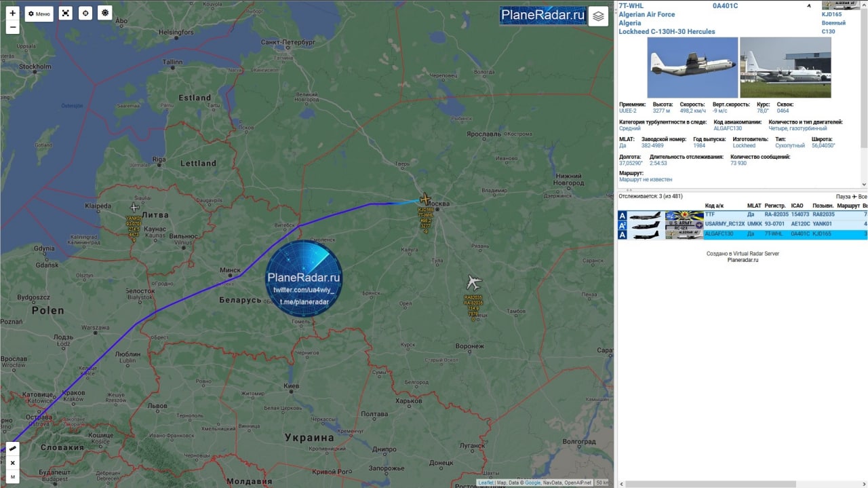This screenshot has height=488, width=868.
Task: Sort list by ICAO column header
Action: (x=797, y=206)
